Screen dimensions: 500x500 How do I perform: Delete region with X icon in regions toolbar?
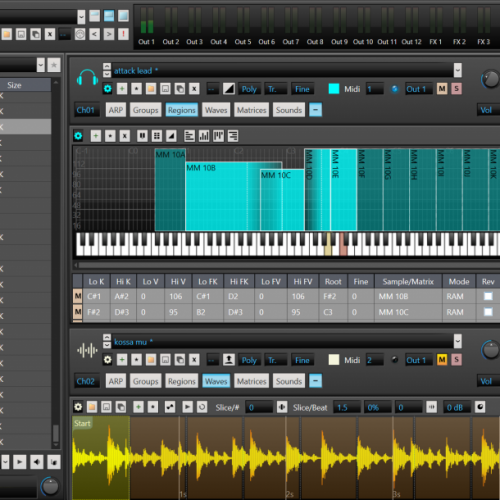pos(125,136)
